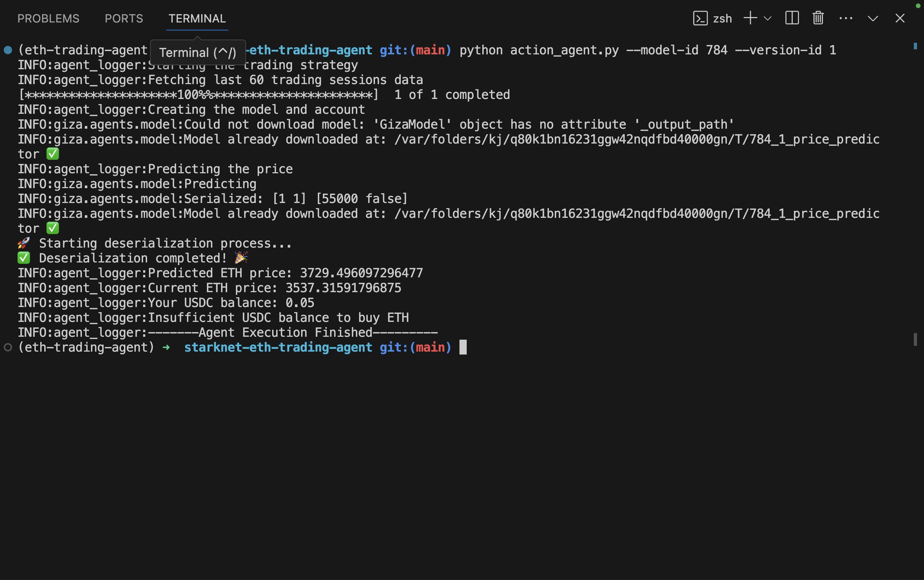924x580 pixels.
Task: Split the terminal pane
Action: (x=792, y=18)
